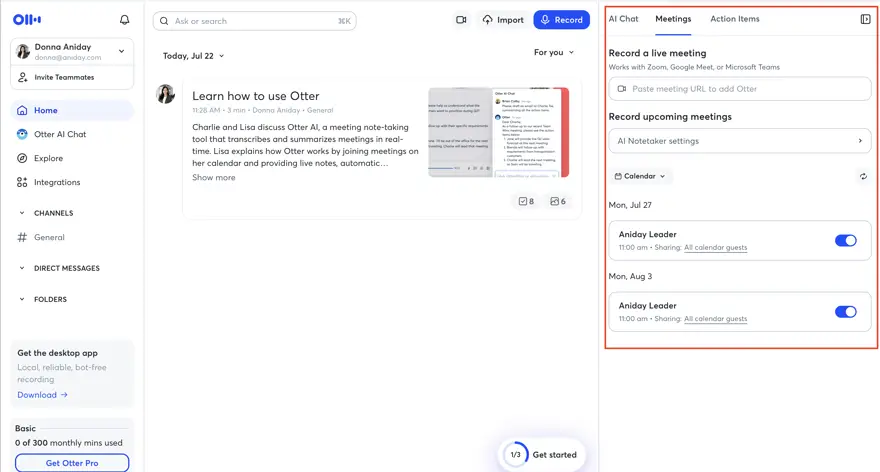
Task: Click the Download arrow icon
Action: [64, 395]
